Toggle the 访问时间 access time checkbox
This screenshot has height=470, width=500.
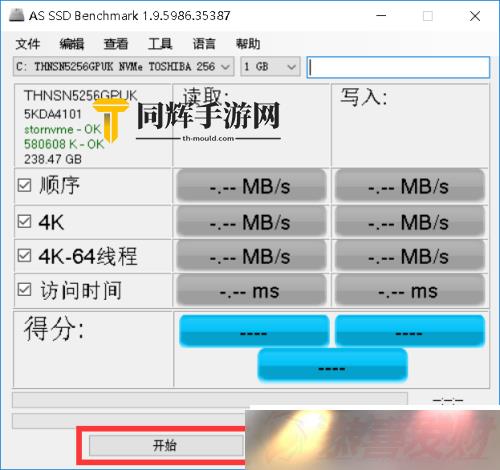[x=24, y=290]
